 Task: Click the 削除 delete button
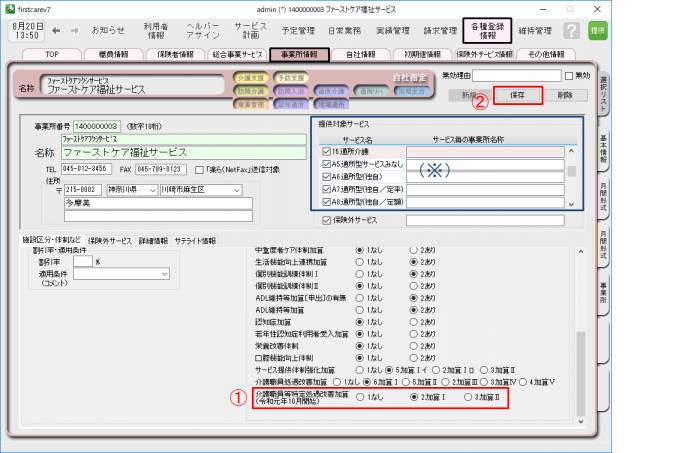pos(565,95)
